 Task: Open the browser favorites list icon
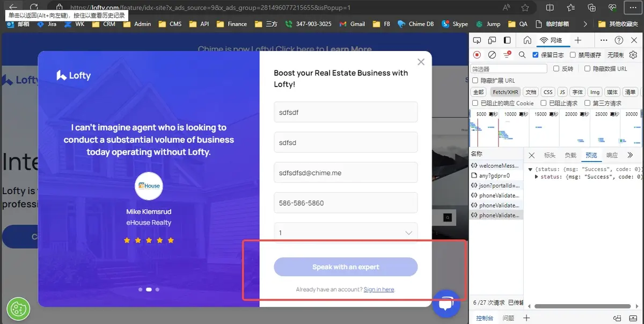(570, 8)
